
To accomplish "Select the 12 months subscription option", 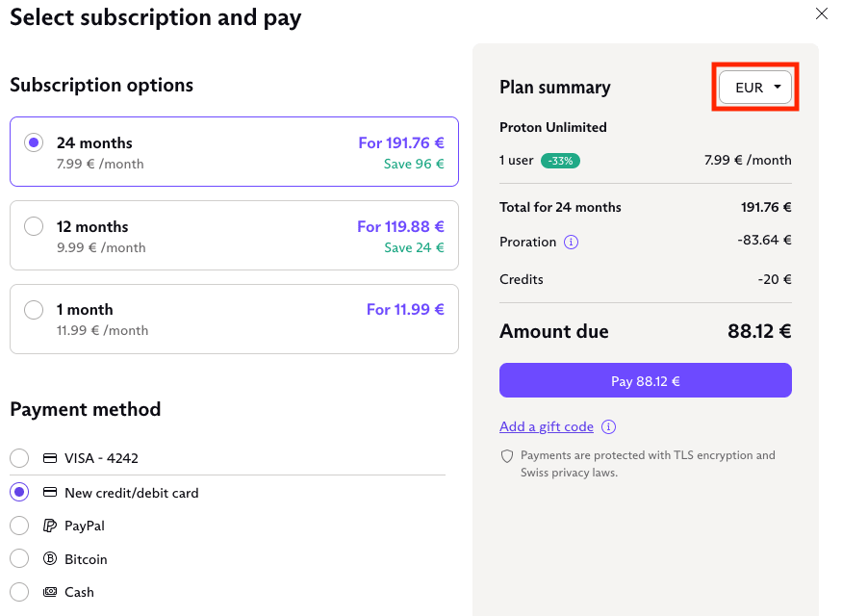I will (x=234, y=235).
